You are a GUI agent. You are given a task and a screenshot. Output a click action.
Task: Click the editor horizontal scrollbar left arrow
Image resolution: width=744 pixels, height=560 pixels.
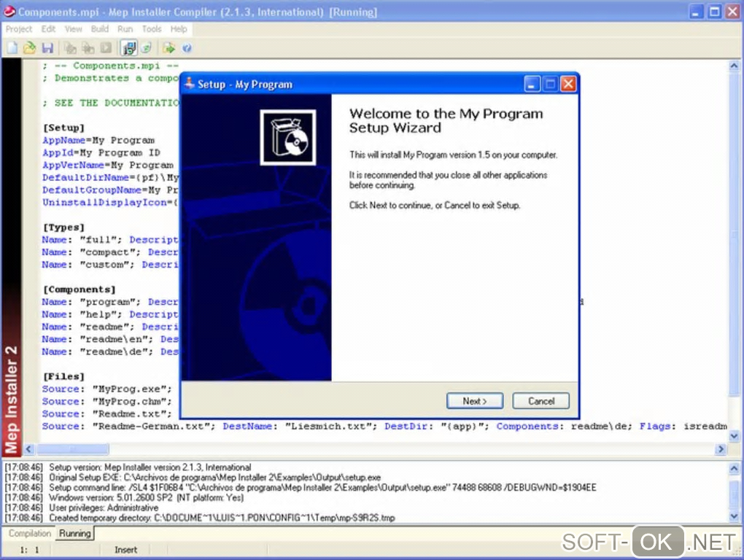[29, 448]
